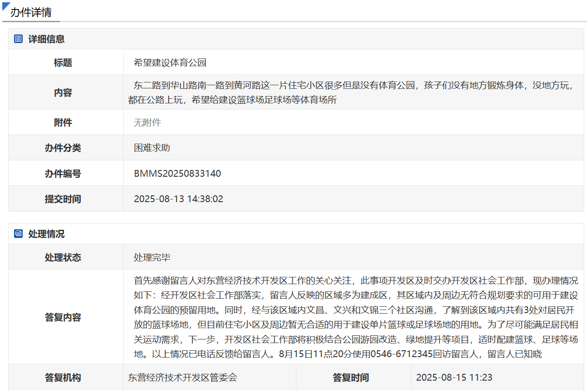Click the 办件编号 row label
Image resolution: width=587 pixels, height=392 pixels.
pyautogui.click(x=63, y=174)
